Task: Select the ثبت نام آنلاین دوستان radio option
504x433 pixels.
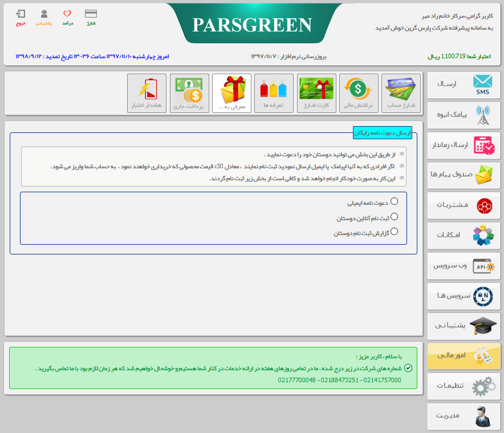Action: click(x=394, y=217)
